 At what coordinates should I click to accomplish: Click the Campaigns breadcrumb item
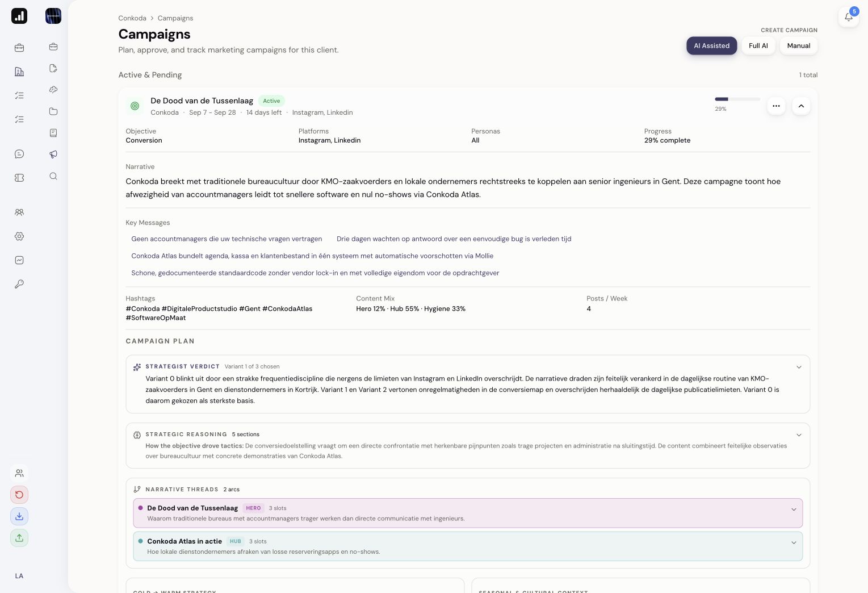(x=175, y=18)
